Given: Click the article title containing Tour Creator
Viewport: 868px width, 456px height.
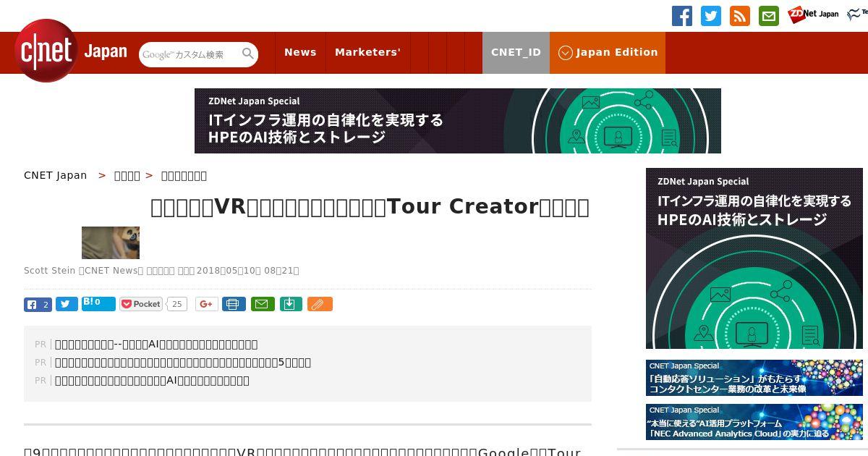Looking at the screenshot, I should pos(370,207).
